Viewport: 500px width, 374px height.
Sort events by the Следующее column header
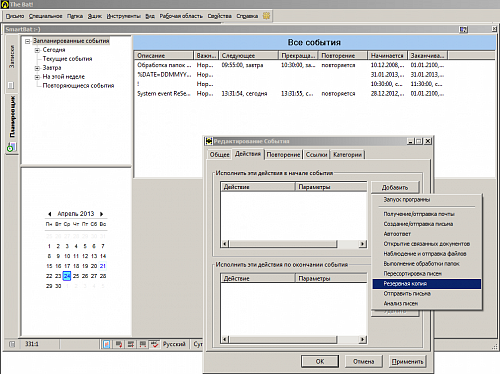tap(249, 55)
